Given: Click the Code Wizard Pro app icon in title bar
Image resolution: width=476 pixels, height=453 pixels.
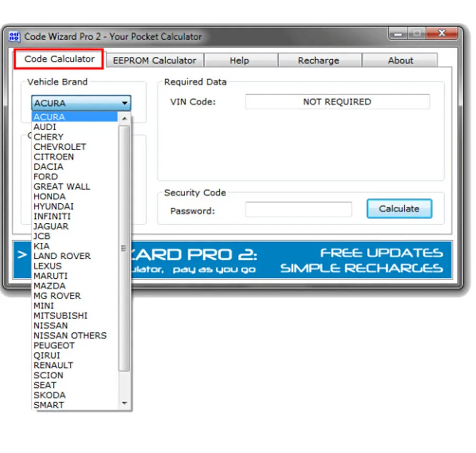Looking at the screenshot, I should 14,37.
